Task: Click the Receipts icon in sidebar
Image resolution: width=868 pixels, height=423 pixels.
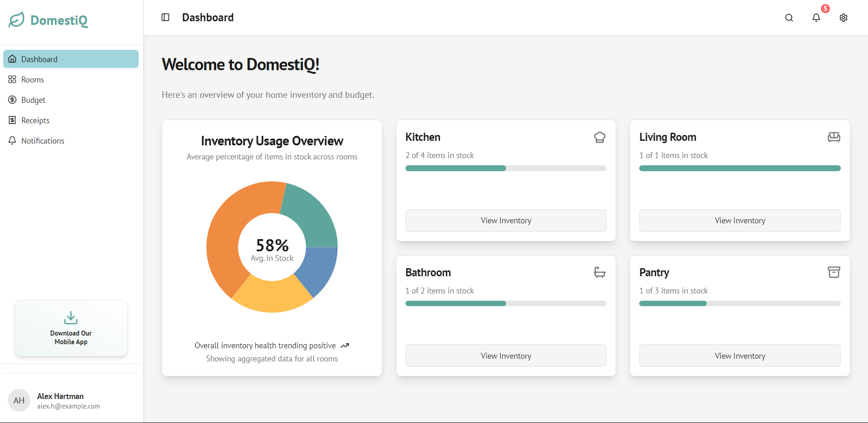Action: tap(12, 120)
